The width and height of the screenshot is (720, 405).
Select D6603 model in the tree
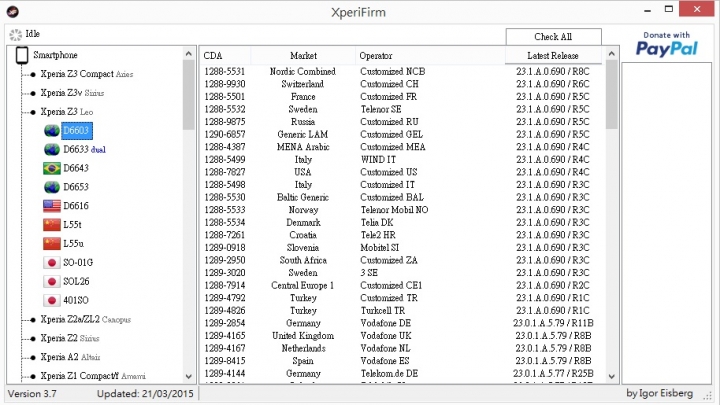point(76,131)
